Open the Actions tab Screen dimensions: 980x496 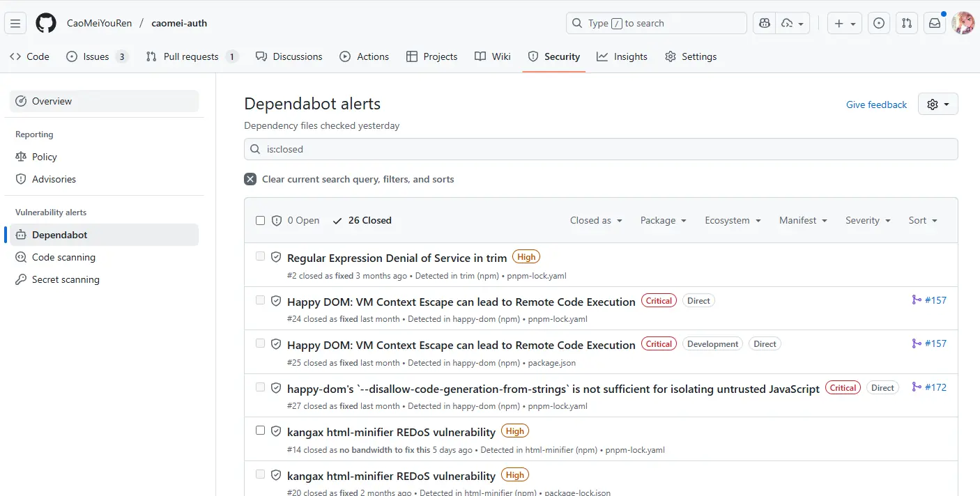[364, 56]
